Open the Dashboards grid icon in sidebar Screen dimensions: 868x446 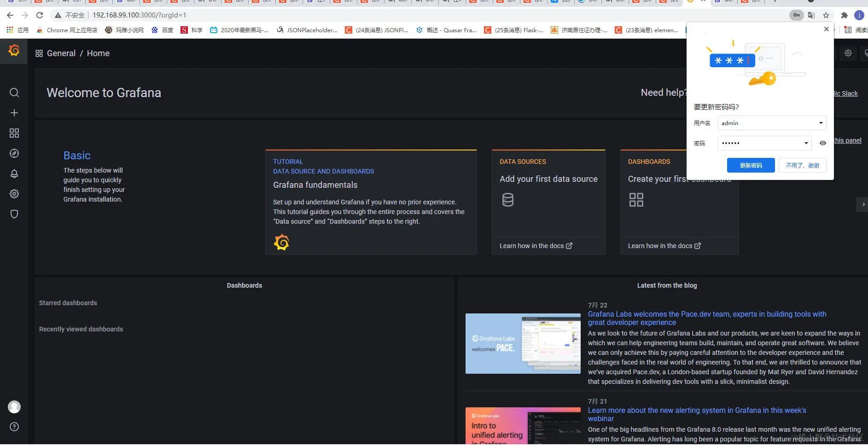(x=14, y=133)
